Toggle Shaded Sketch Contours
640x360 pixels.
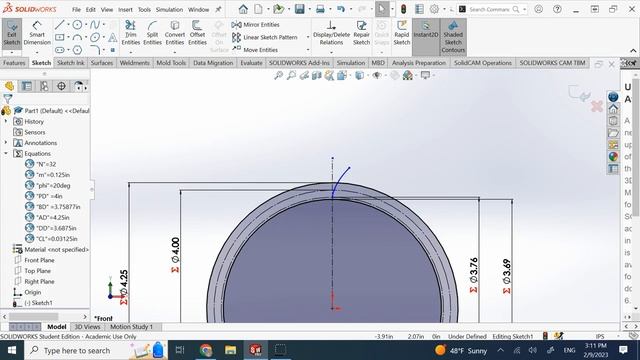coord(453,37)
